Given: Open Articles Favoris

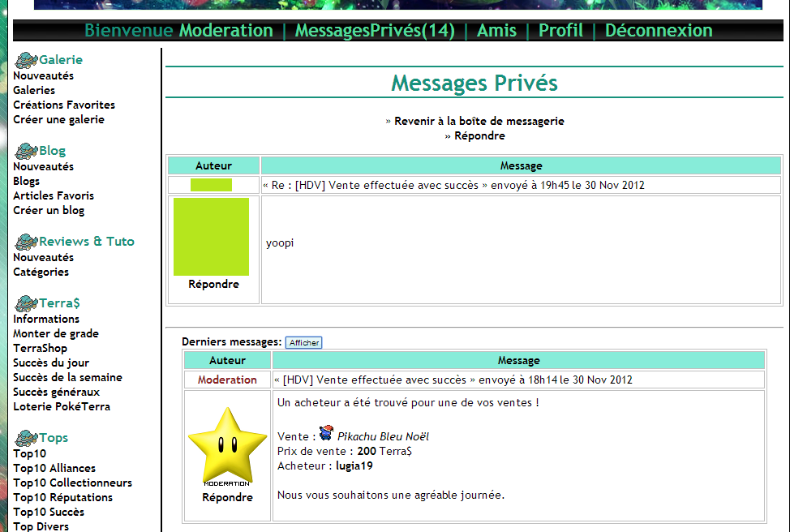Looking at the screenshot, I should coord(54,195).
